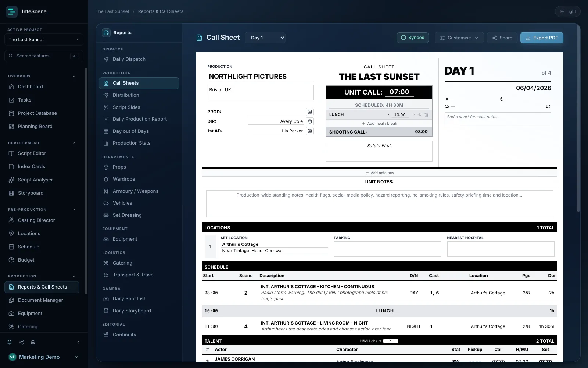Click the LUNCH time 10:00 field

click(x=399, y=115)
